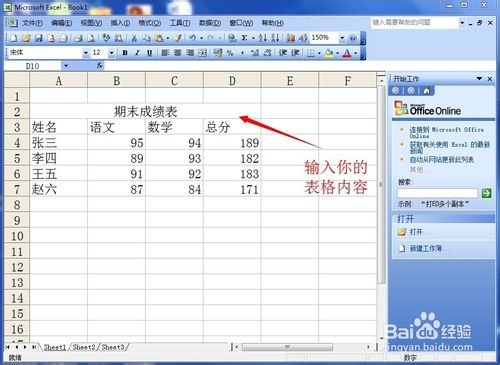Click the Open folder icon in standard toolbar
The height and width of the screenshot is (365, 500).
26,38
